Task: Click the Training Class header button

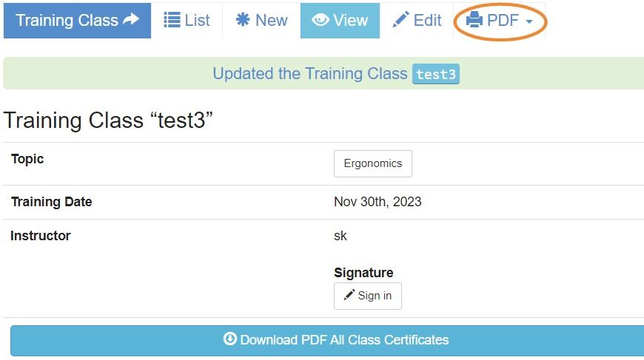Action: 77,21
